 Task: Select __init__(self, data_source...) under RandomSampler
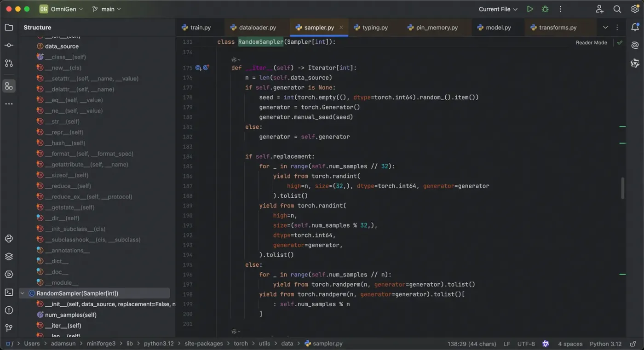pos(110,304)
